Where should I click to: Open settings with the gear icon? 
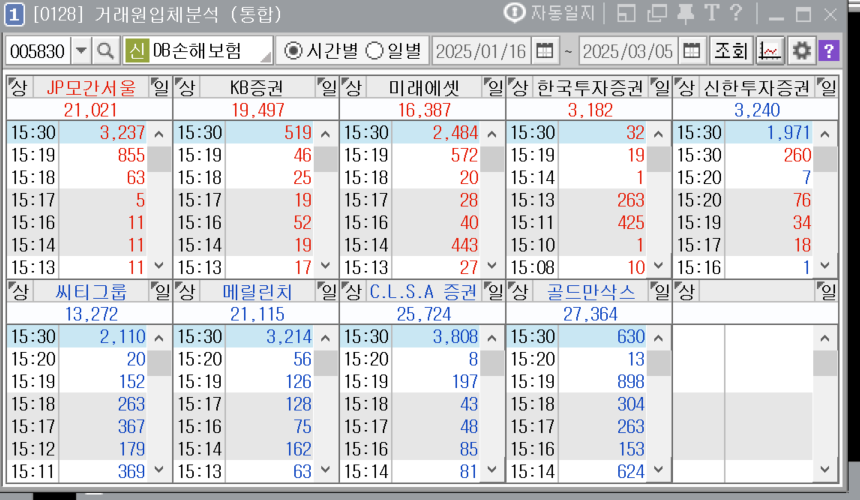click(x=801, y=51)
